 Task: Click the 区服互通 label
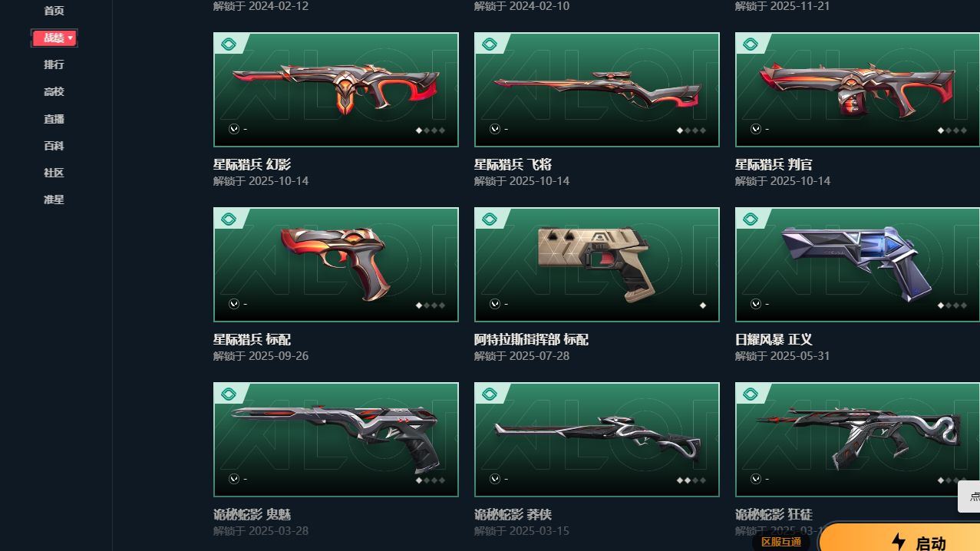(x=781, y=542)
